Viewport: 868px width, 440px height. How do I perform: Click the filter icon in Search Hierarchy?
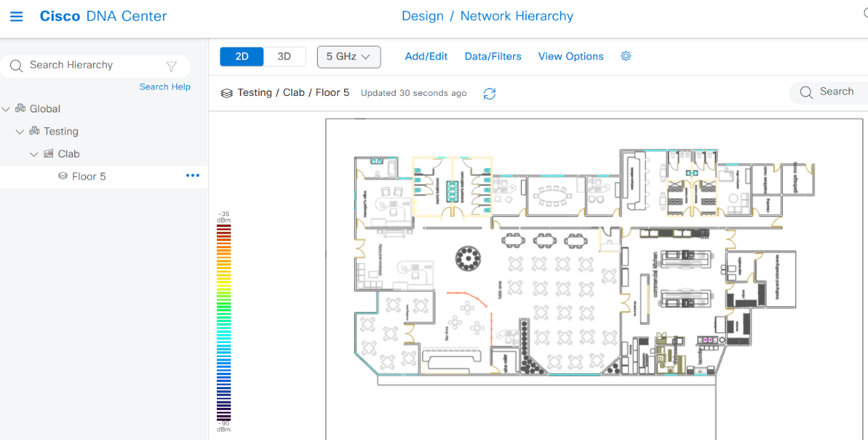pos(172,66)
